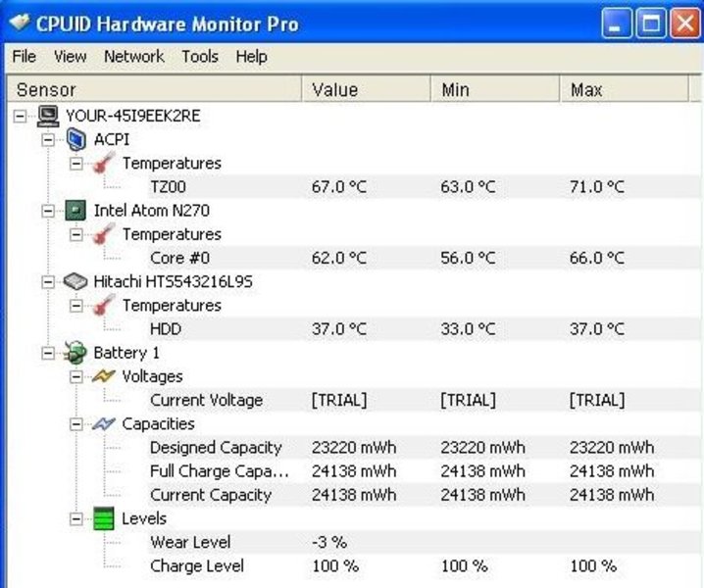The height and width of the screenshot is (588, 704).
Task: Click the 62.0 °C value for Core #0
Action: click(339, 258)
